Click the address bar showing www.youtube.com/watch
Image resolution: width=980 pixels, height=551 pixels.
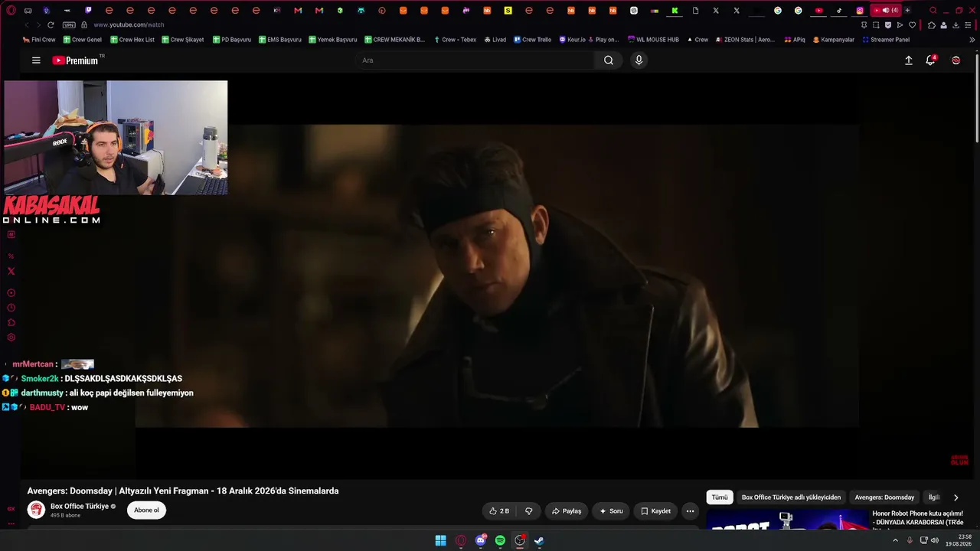click(129, 25)
